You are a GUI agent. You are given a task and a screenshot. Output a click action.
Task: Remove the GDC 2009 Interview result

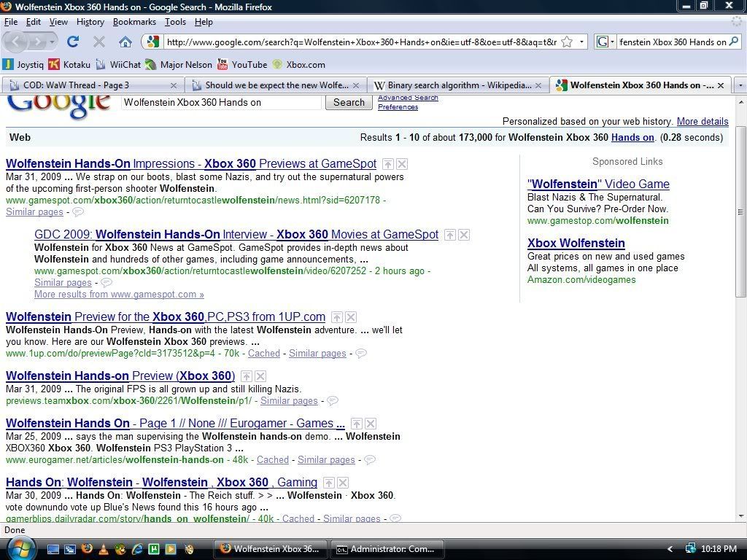(x=464, y=235)
